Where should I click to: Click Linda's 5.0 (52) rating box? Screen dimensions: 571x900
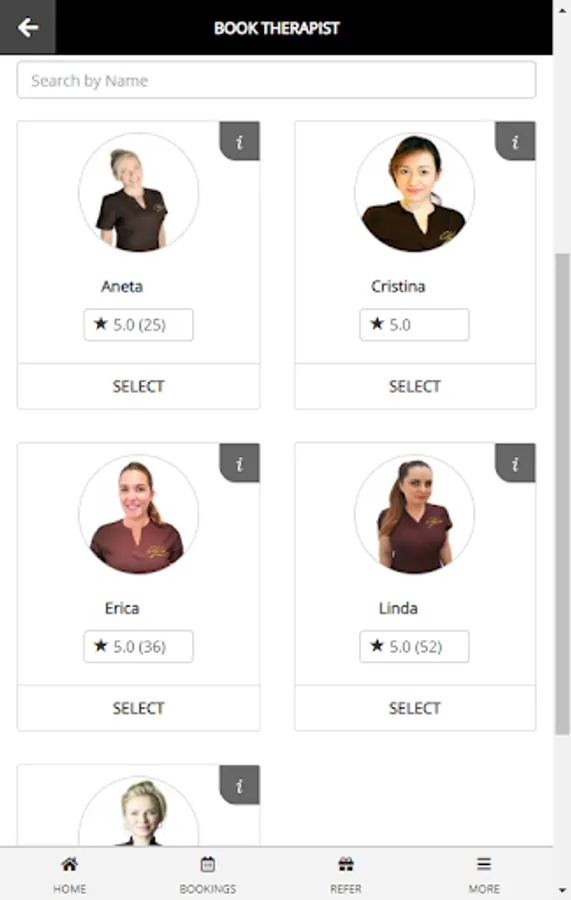[x=414, y=647]
